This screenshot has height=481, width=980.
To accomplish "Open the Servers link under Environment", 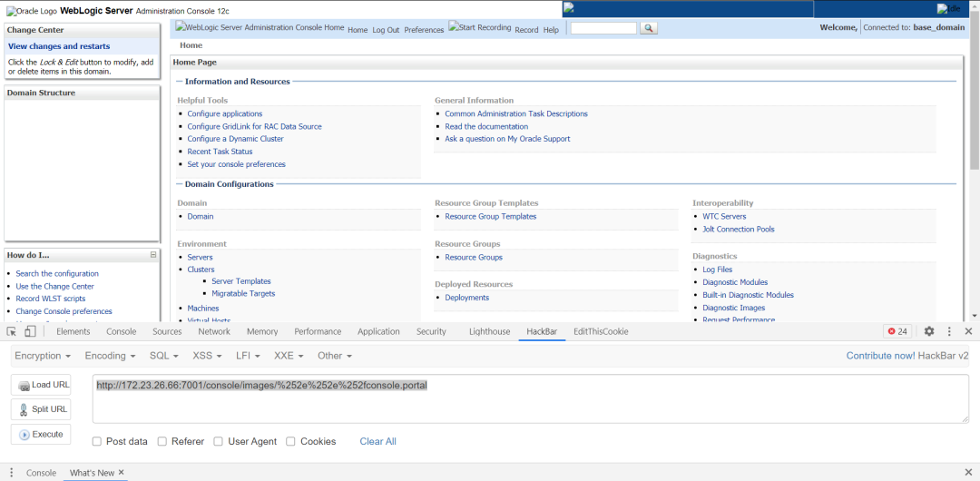I will 200,257.
